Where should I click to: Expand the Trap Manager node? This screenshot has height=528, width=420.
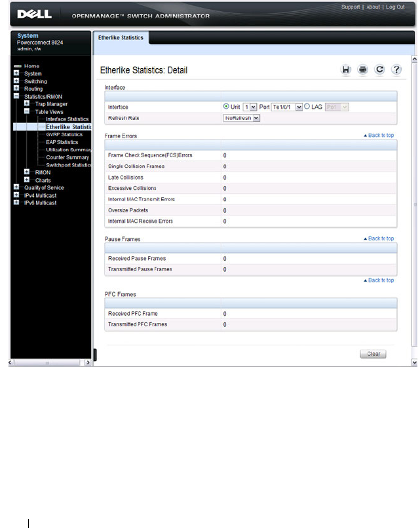(x=27, y=104)
